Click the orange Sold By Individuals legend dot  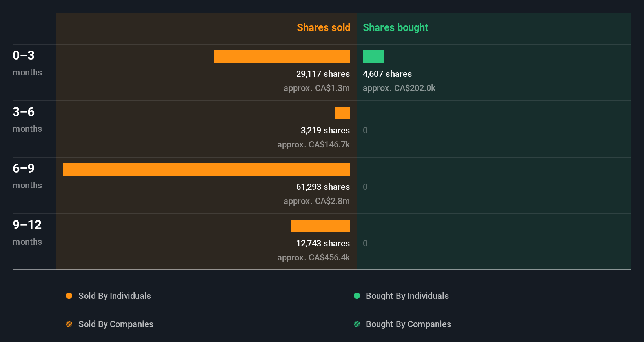[x=69, y=296]
